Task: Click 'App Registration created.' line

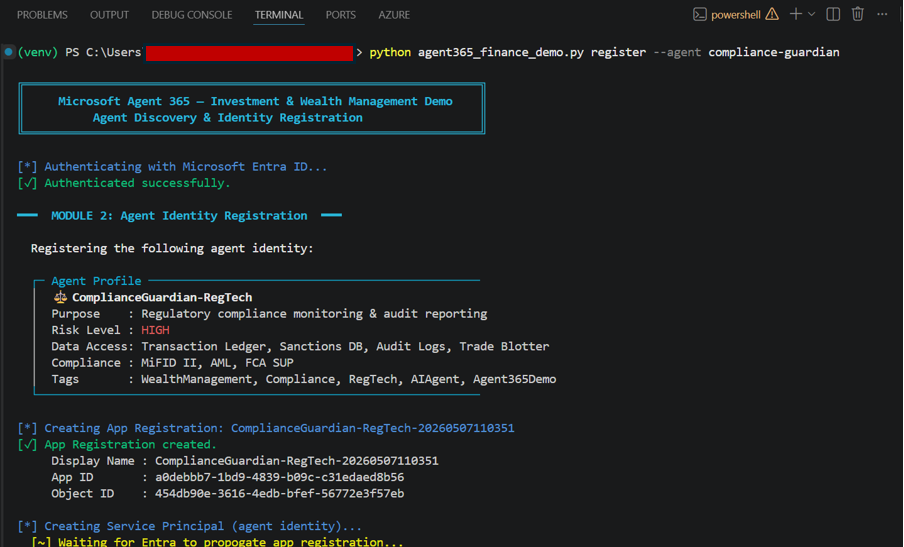Action: click(x=130, y=444)
